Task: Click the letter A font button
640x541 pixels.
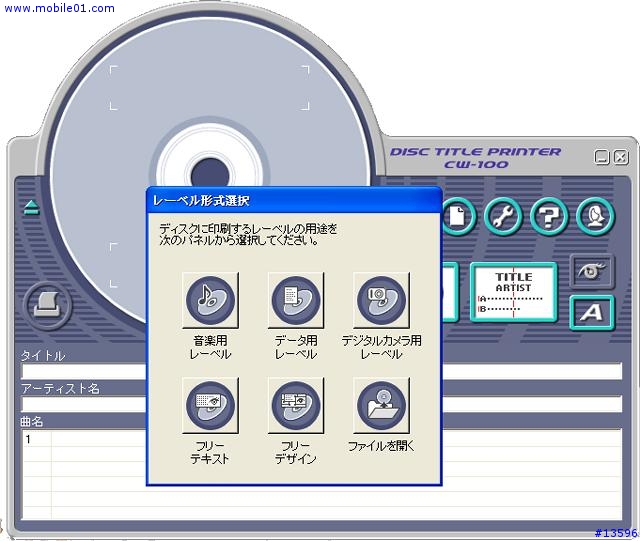Action: [591, 313]
